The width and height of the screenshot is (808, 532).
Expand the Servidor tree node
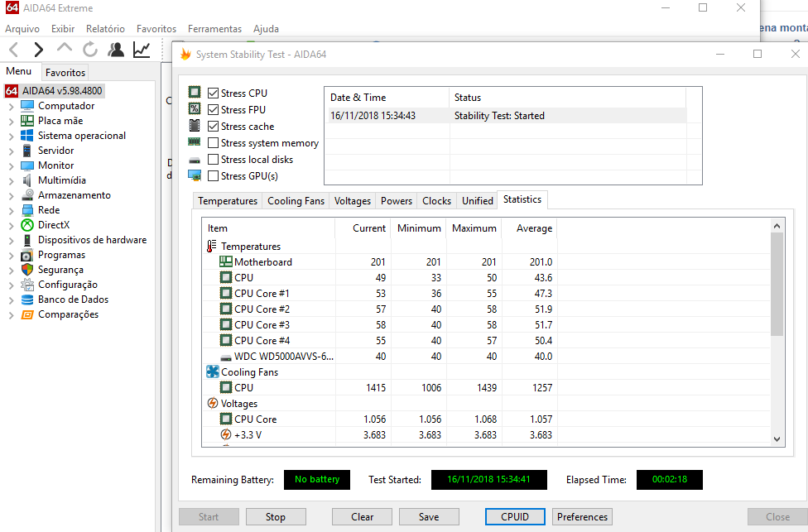pos(12,151)
